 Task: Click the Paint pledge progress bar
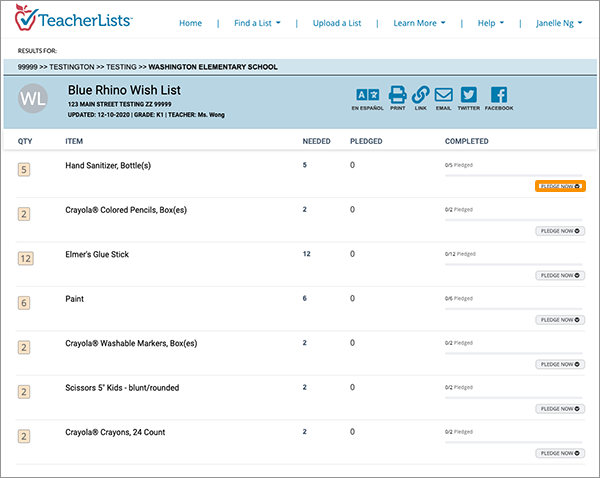pyautogui.click(x=514, y=309)
